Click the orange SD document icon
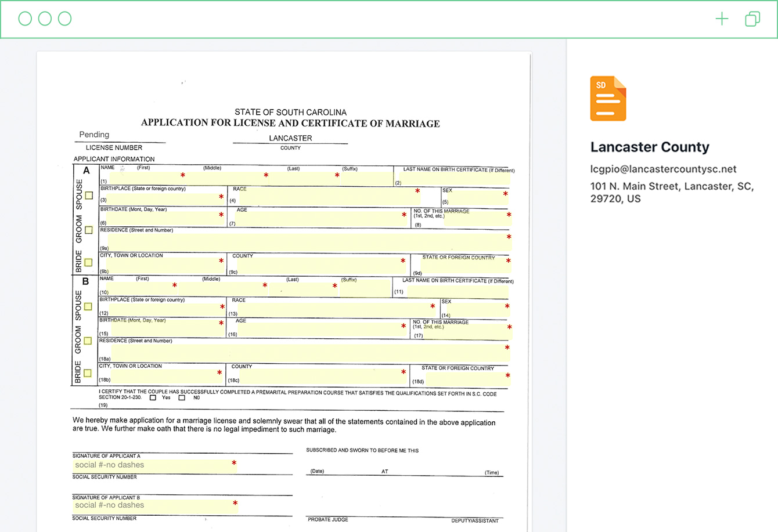778x532 pixels. click(608, 99)
